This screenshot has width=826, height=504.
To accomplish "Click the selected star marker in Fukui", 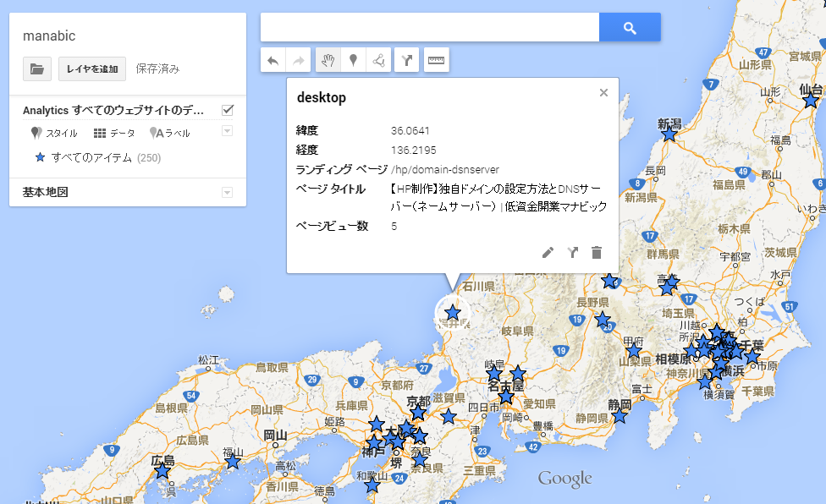I will pyautogui.click(x=453, y=313).
